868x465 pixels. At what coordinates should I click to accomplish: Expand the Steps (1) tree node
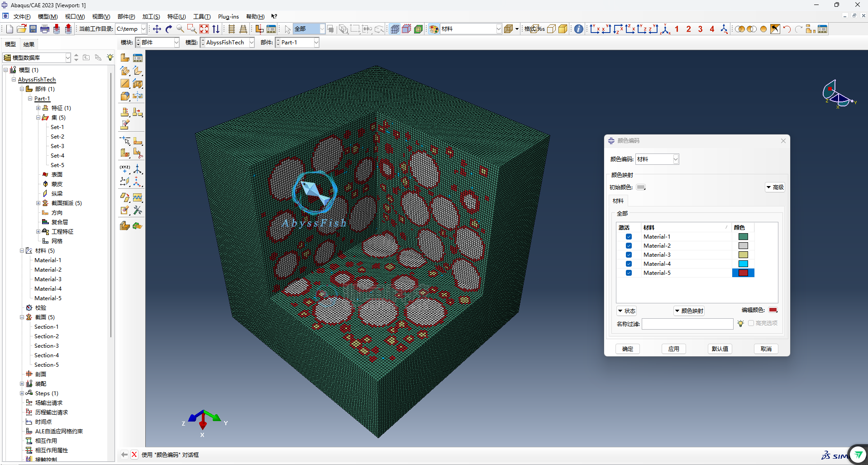click(22, 393)
